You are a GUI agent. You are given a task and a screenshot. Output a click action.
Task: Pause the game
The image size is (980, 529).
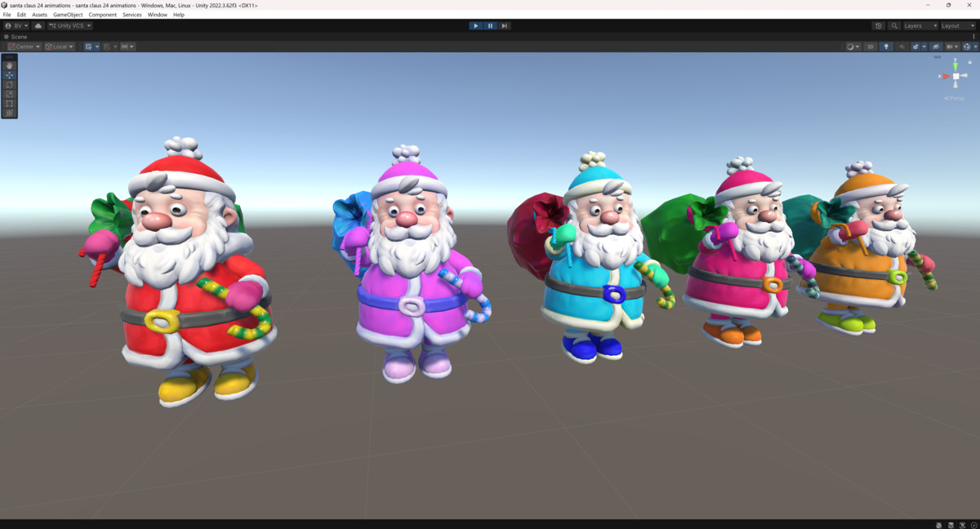(490, 26)
